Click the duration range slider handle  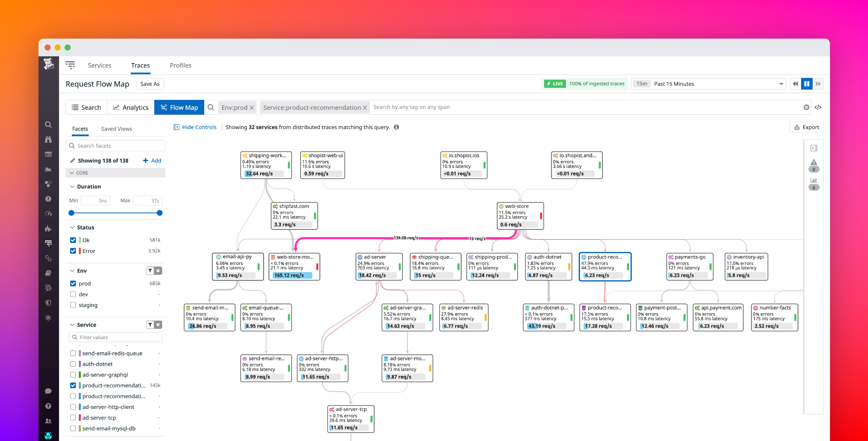click(x=71, y=213)
